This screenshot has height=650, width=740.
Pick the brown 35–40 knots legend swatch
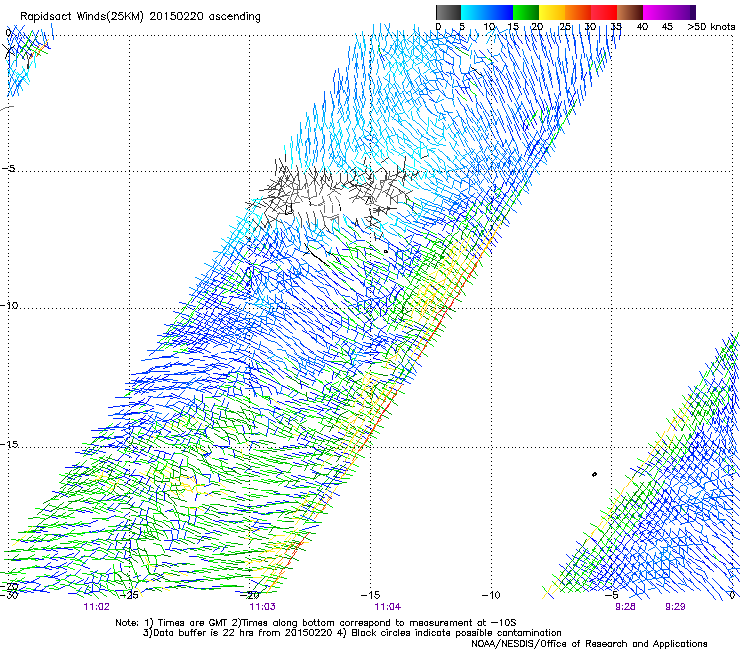click(x=630, y=12)
